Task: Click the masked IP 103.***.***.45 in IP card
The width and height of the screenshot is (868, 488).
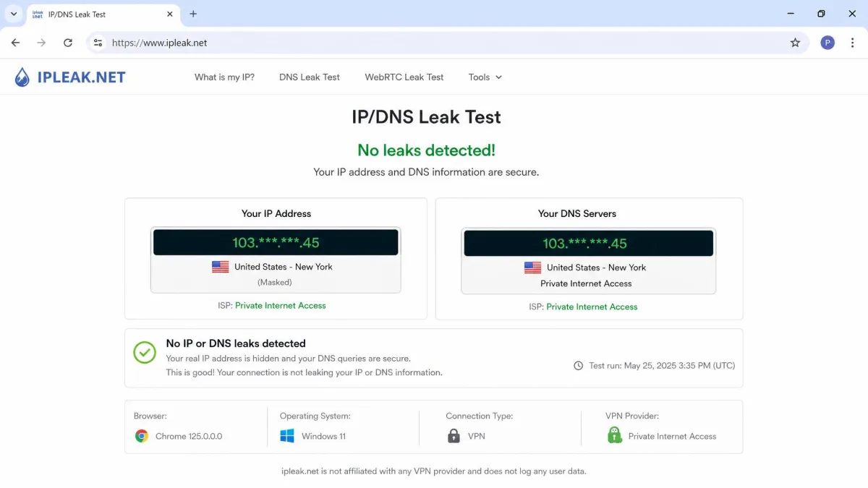Action: point(276,243)
